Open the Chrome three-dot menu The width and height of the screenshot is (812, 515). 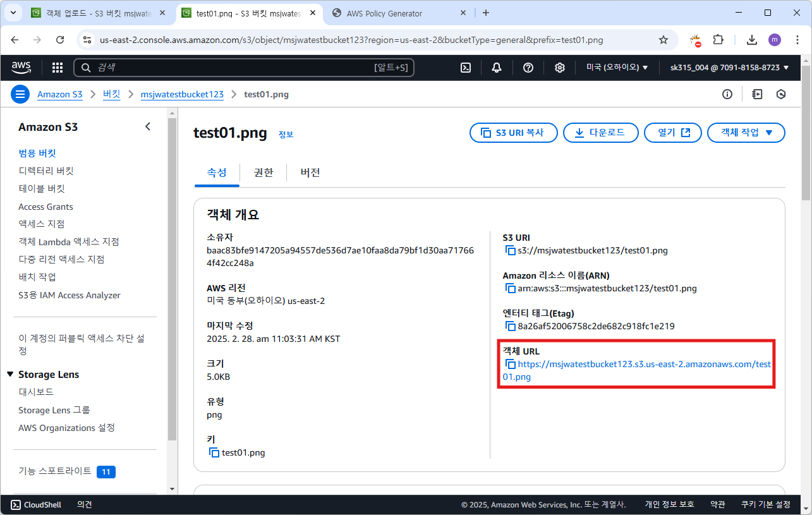click(797, 40)
